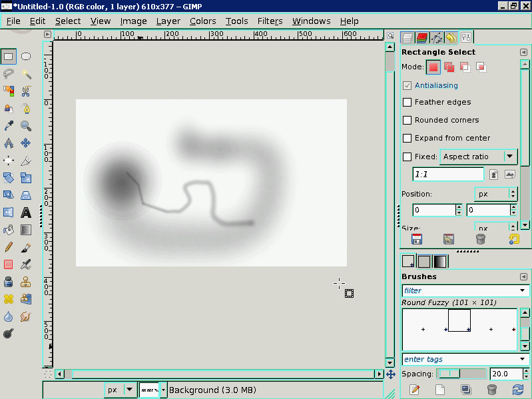Click the Scissors Select tool
Screen dimensions: 532x399
point(26,91)
